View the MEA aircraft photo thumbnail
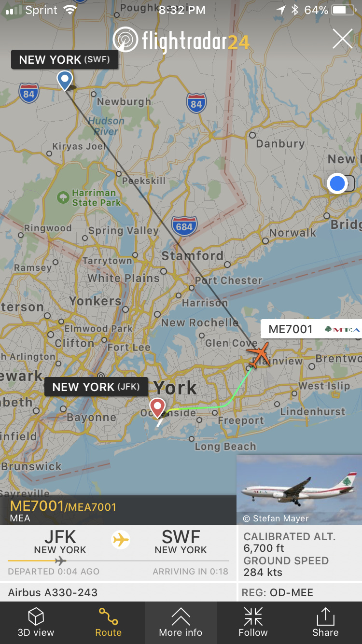The image size is (362, 644). tap(299, 490)
